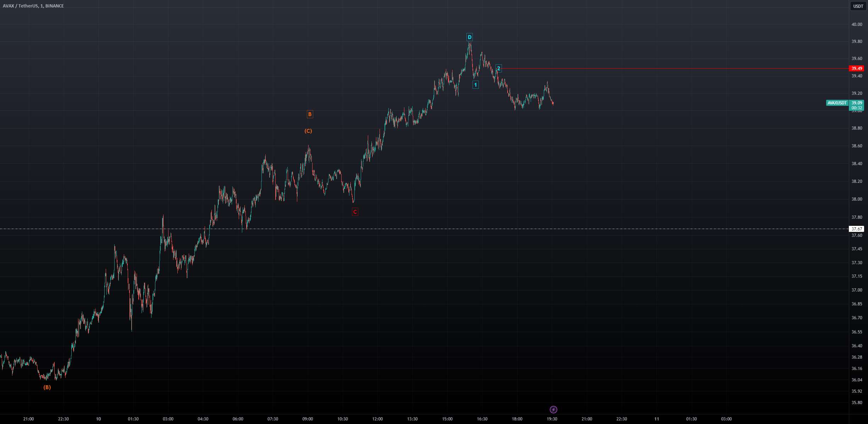Click the date 11 time axis label

(x=657, y=419)
